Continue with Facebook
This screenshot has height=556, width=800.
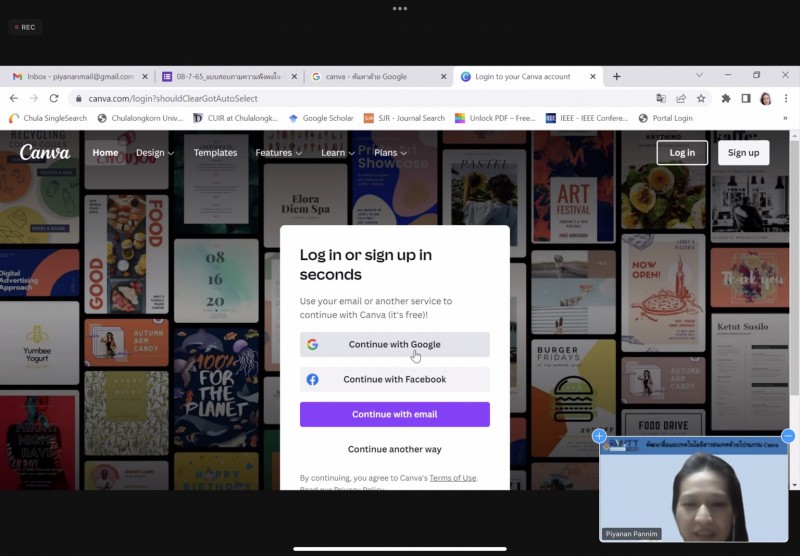pyautogui.click(x=395, y=380)
